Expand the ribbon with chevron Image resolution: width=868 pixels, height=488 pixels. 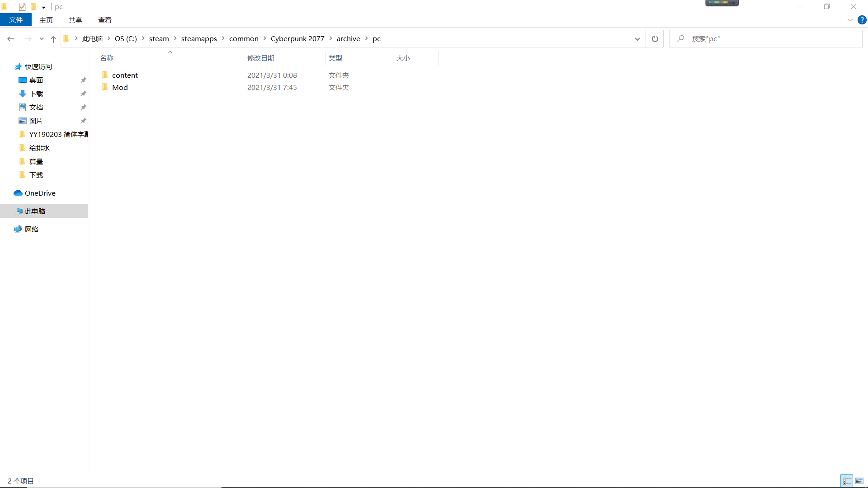point(850,20)
